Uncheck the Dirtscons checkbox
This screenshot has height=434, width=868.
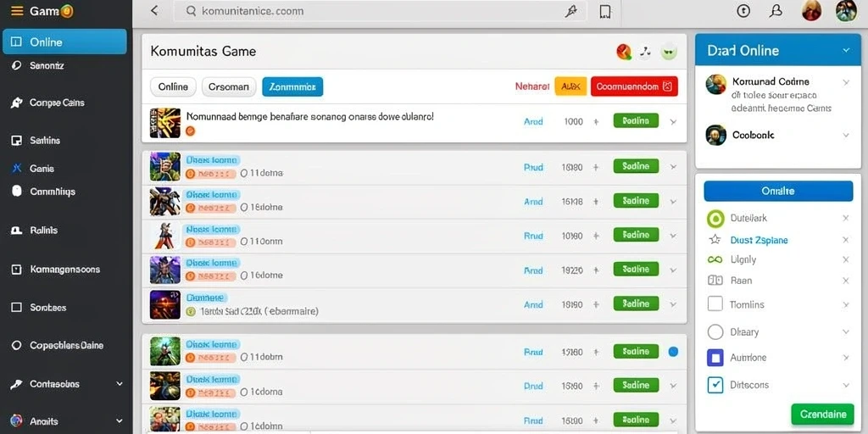click(x=715, y=385)
